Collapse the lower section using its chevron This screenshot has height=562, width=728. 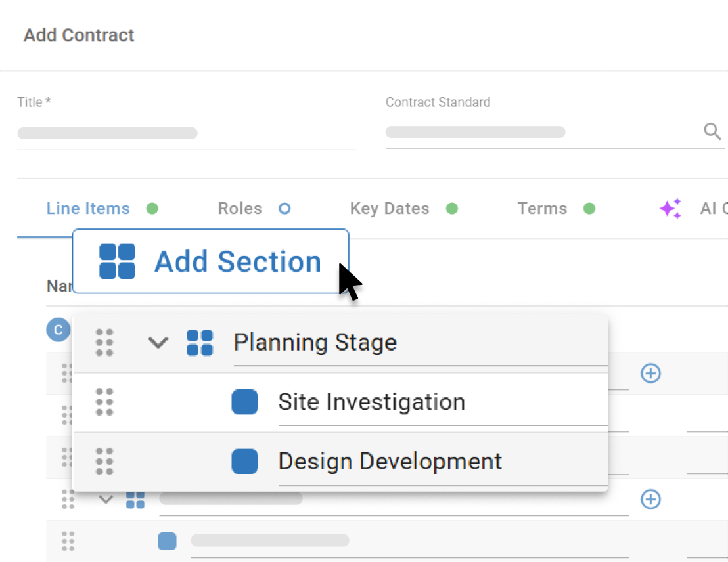tap(106, 500)
